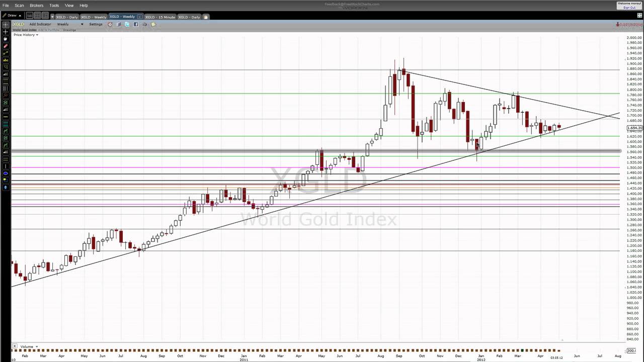Expand the Draw tools dropdown

(x=12, y=16)
